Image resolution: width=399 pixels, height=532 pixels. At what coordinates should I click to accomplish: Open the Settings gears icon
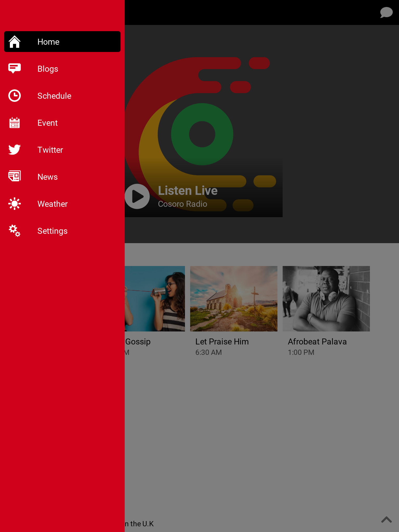(x=15, y=231)
